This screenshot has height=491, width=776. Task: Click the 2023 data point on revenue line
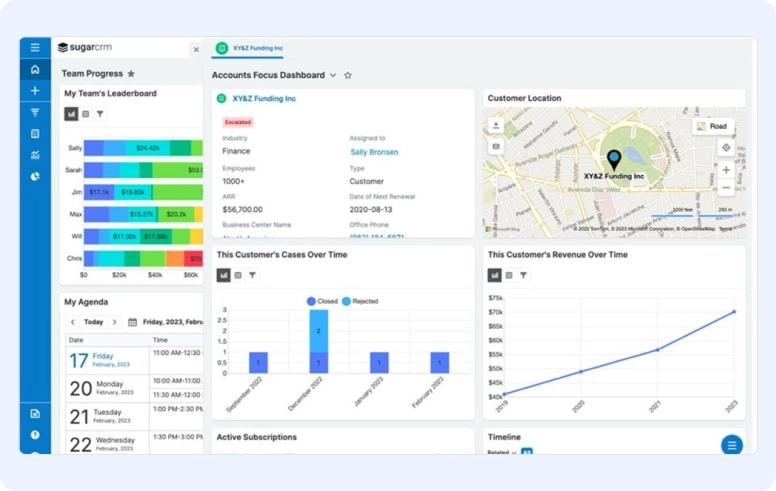[x=734, y=312]
